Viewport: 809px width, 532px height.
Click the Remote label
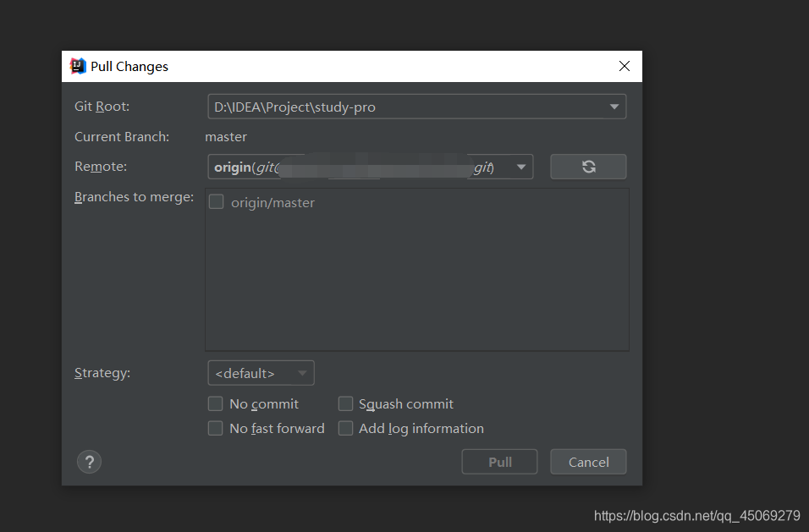101,167
